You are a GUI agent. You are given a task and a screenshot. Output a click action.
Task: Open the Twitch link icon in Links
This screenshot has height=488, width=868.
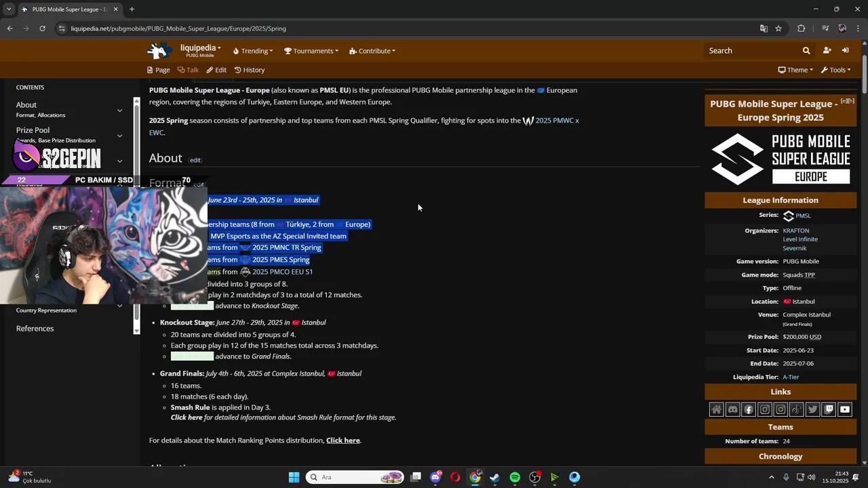[829, 409]
